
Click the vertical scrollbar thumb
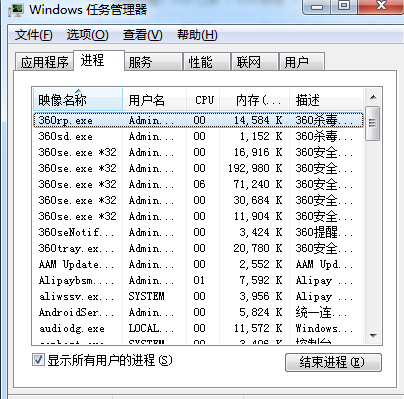coord(373,123)
